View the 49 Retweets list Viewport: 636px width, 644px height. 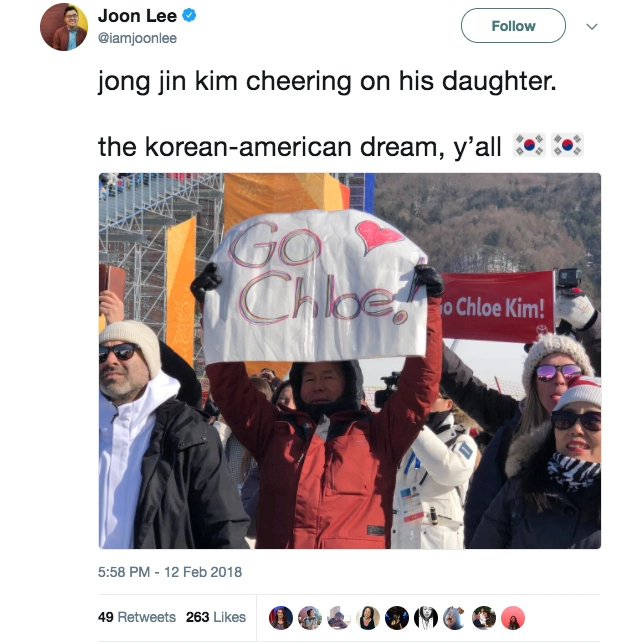(x=137, y=617)
